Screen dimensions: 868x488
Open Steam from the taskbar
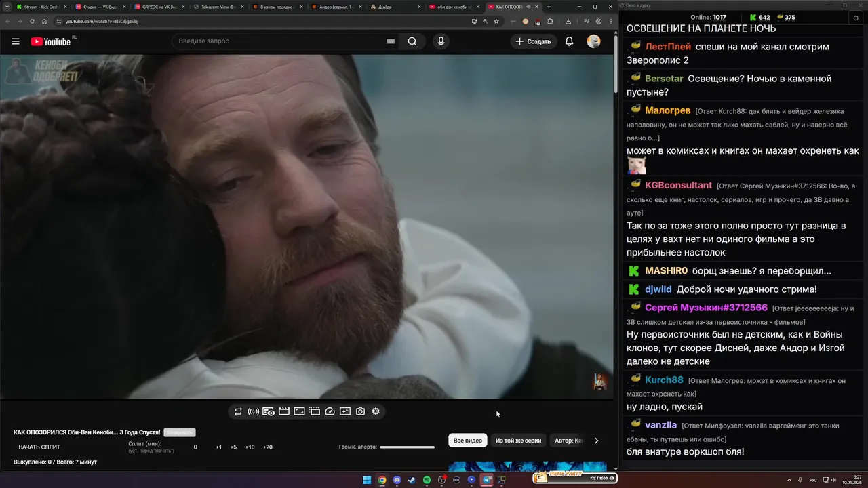pos(412,480)
